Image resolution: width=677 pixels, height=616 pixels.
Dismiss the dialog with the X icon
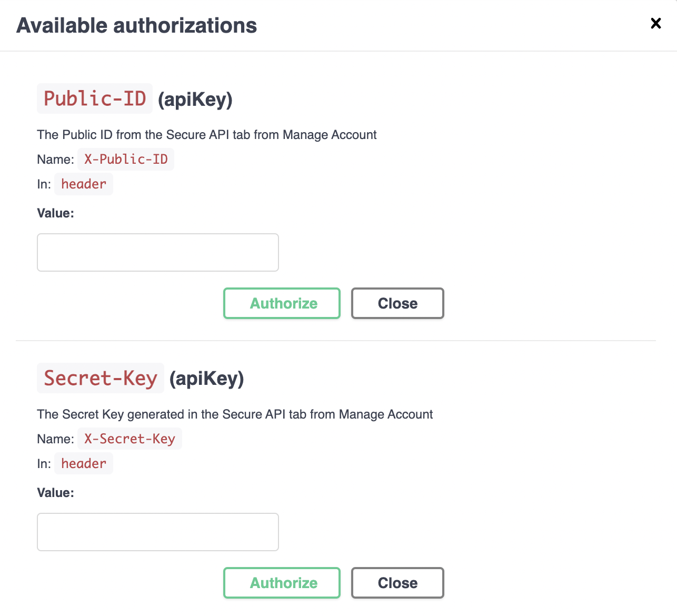(655, 23)
